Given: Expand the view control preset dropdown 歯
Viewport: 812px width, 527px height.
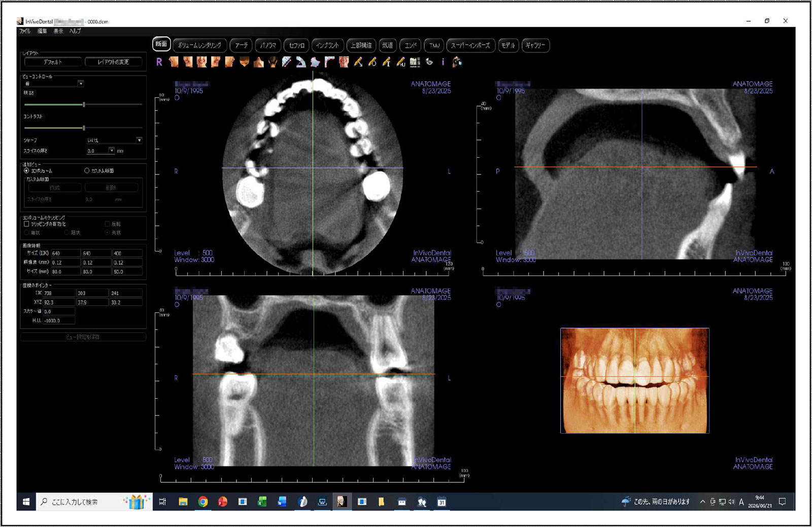Looking at the screenshot, I should (54, 83).
